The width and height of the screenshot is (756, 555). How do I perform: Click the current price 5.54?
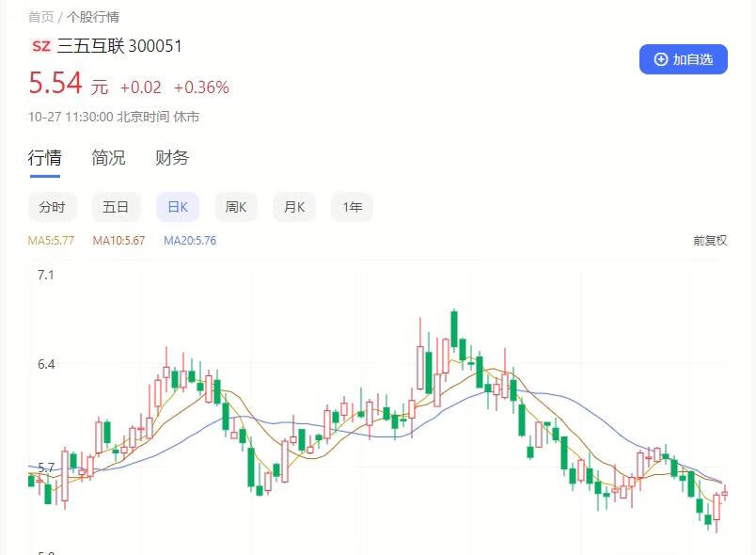click(55, 83)
